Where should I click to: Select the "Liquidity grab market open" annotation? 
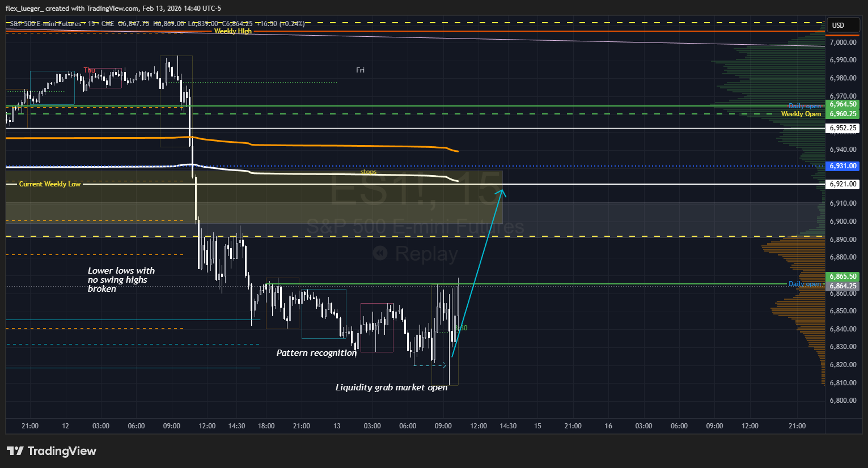coord(391,388)
